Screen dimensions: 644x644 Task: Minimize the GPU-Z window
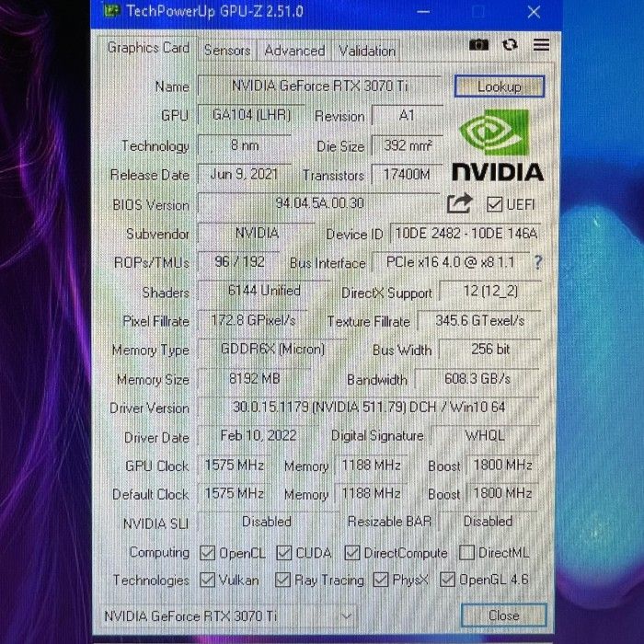[x=423, y=12]
